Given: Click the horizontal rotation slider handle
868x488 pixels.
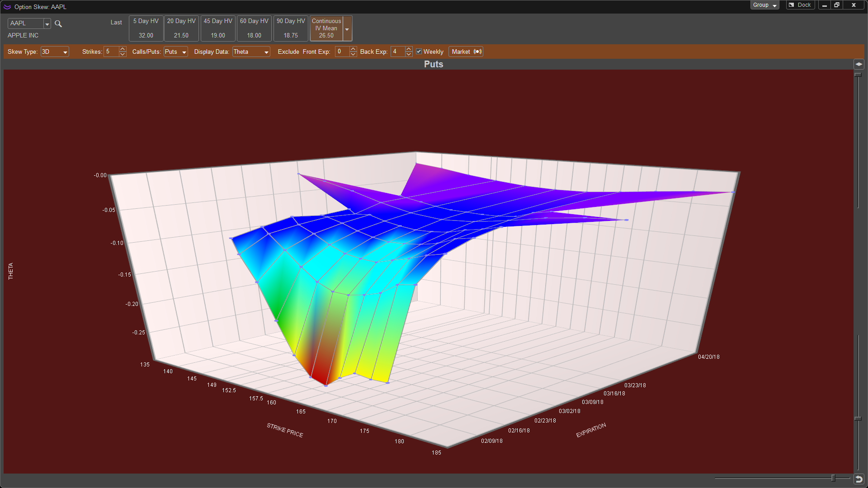Looking at the screenshot, I should point(833,478).
